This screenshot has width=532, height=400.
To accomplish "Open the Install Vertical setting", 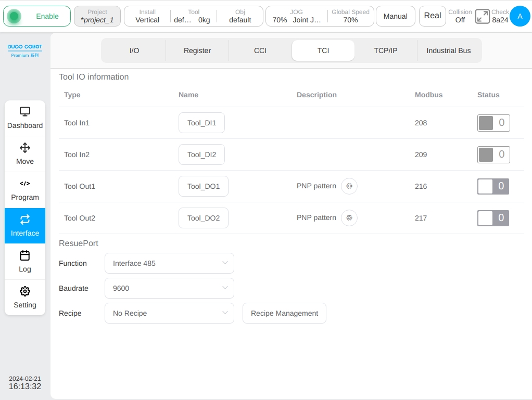I will coord(147,16).
